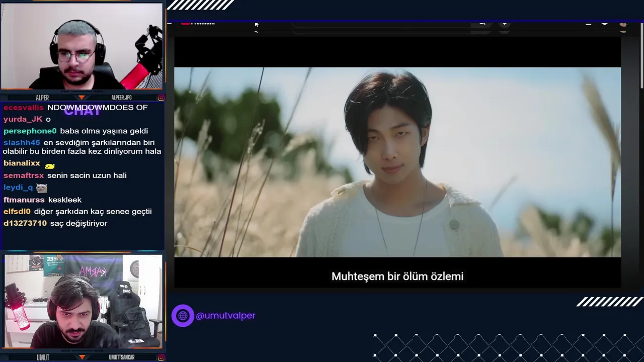This screenshot has height=362, width=644.
Task: Open the UMUTTSANCAR handle
Action: point(122,357)
